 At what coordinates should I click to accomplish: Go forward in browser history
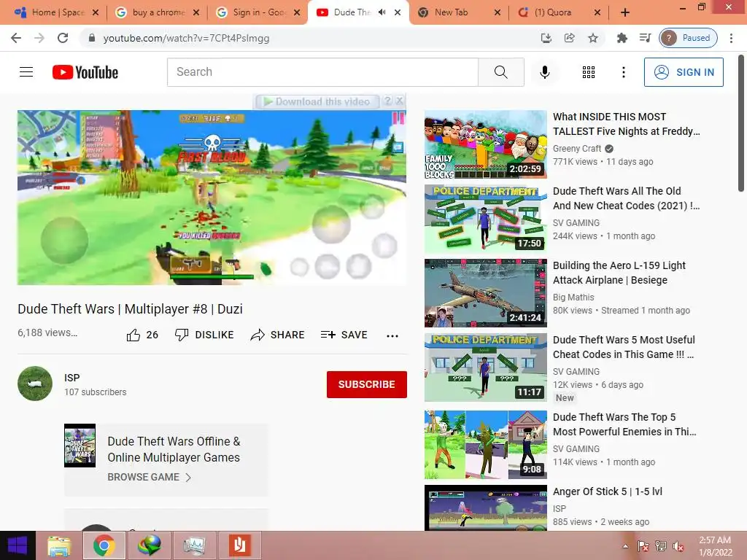39,38
